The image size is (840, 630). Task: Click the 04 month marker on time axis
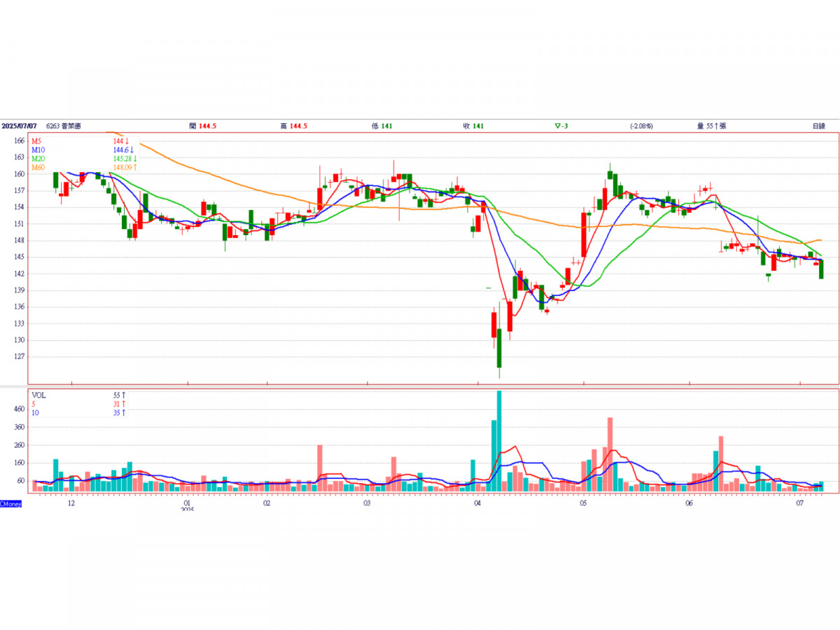477,503
